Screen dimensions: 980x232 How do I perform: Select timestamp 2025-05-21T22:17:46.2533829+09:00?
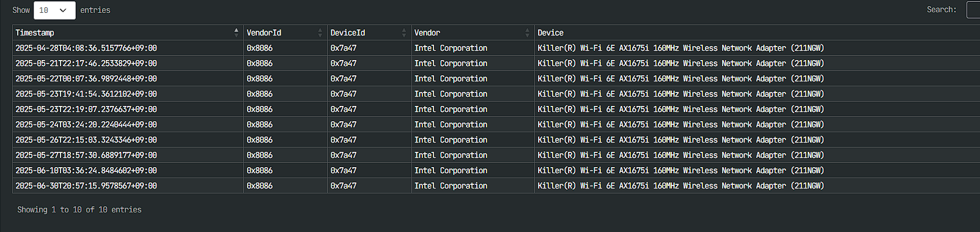[x=86, y=63]
